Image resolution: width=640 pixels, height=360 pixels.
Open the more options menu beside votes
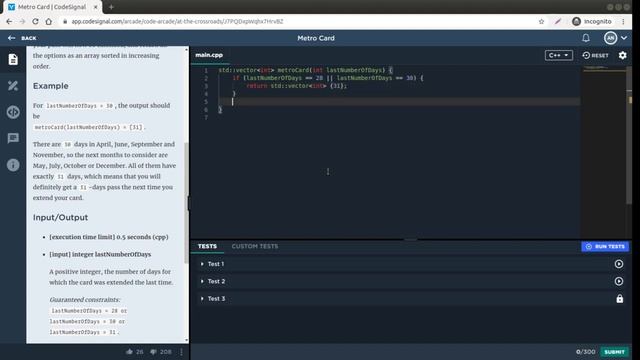[181, 352]
